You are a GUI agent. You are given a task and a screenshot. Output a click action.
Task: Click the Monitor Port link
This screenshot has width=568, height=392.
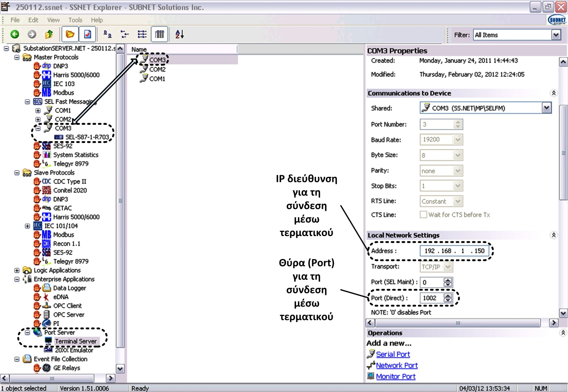point(396,376)
